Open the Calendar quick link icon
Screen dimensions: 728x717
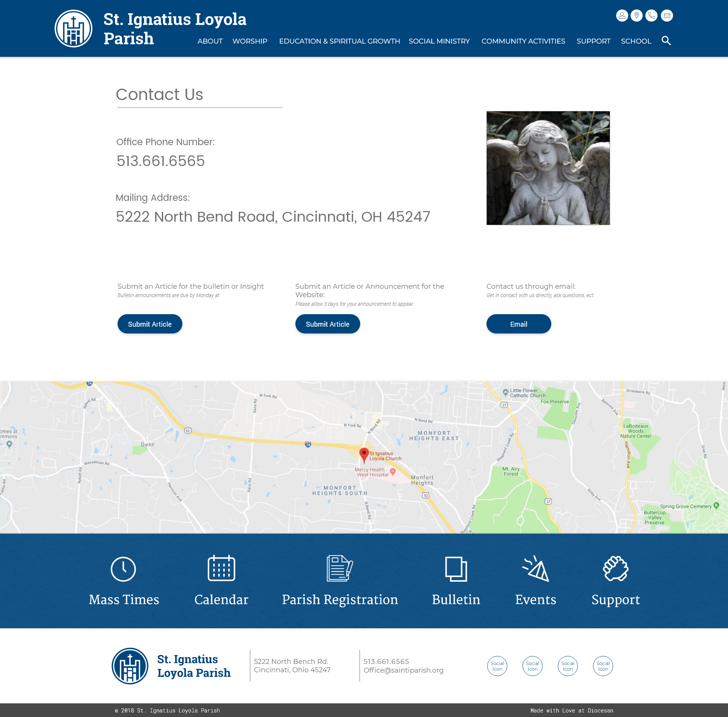tap(221, 568)
